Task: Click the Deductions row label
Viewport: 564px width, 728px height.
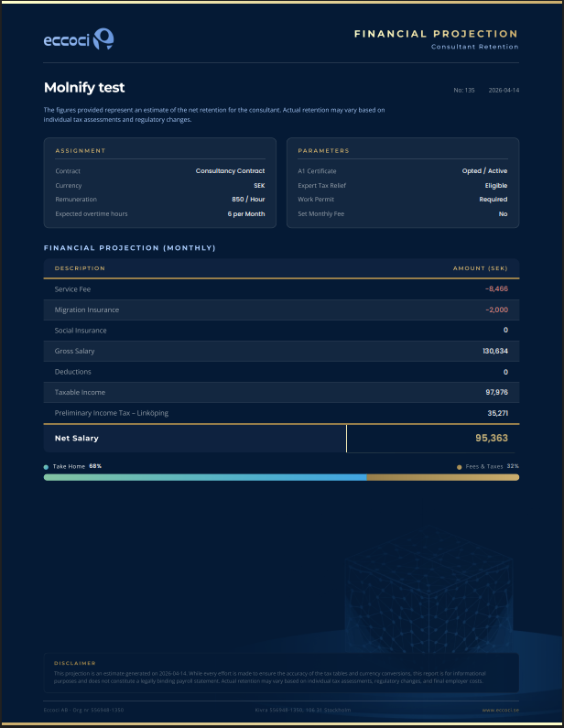Action: 73,372
